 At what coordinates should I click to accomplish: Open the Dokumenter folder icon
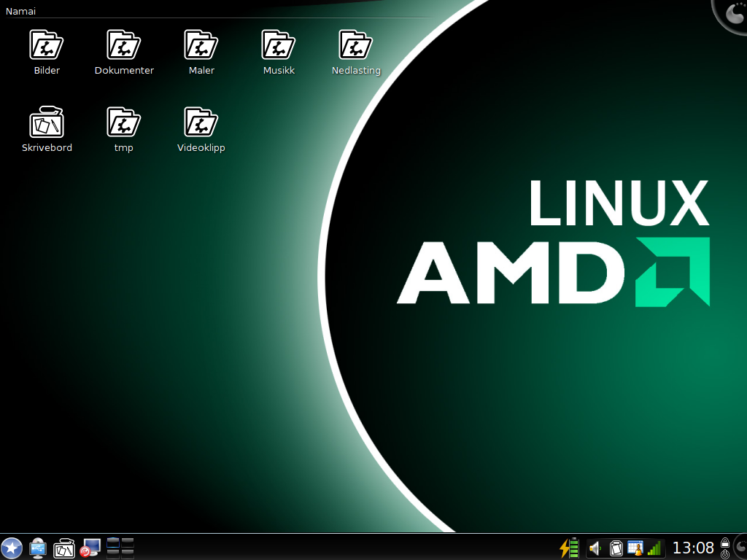click(x=124, y=46)
